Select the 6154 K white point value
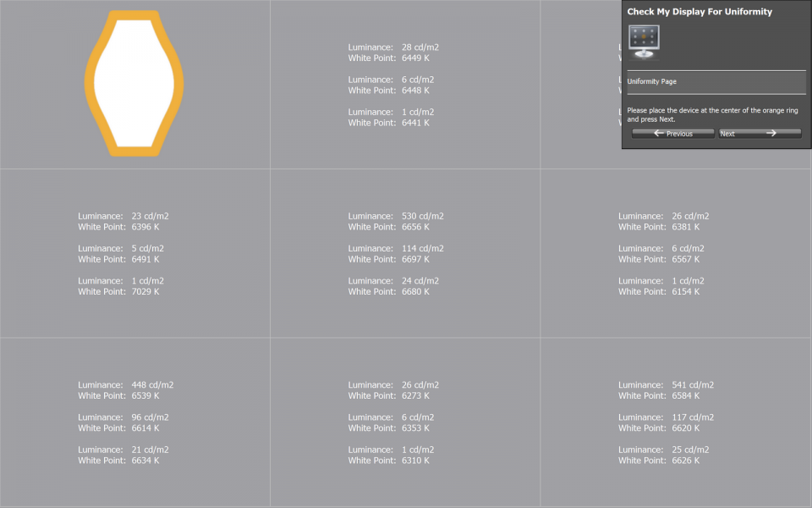The height and width of the screenshot is (508, 812). pos(686,291)
